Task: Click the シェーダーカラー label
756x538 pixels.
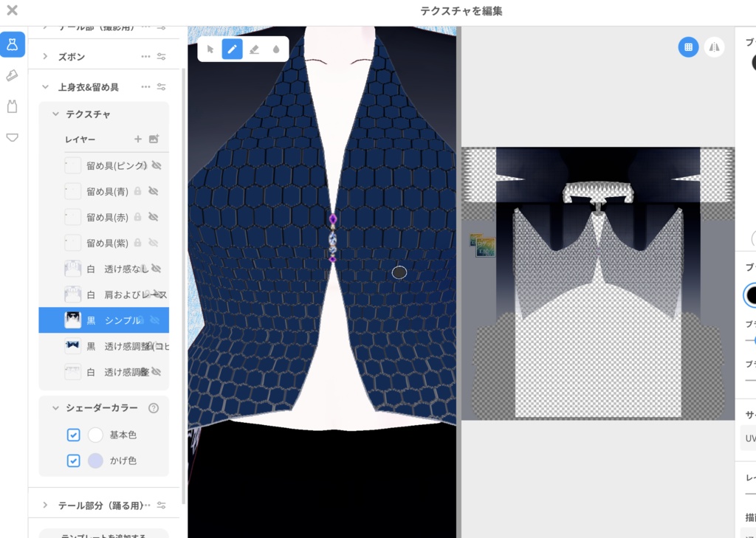Action: 102,408
